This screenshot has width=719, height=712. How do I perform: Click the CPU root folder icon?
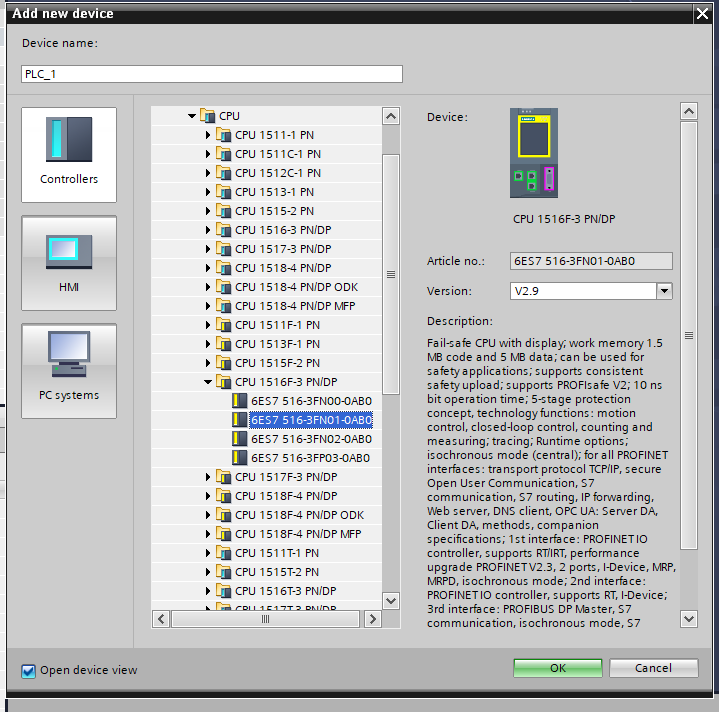(208, 116)
